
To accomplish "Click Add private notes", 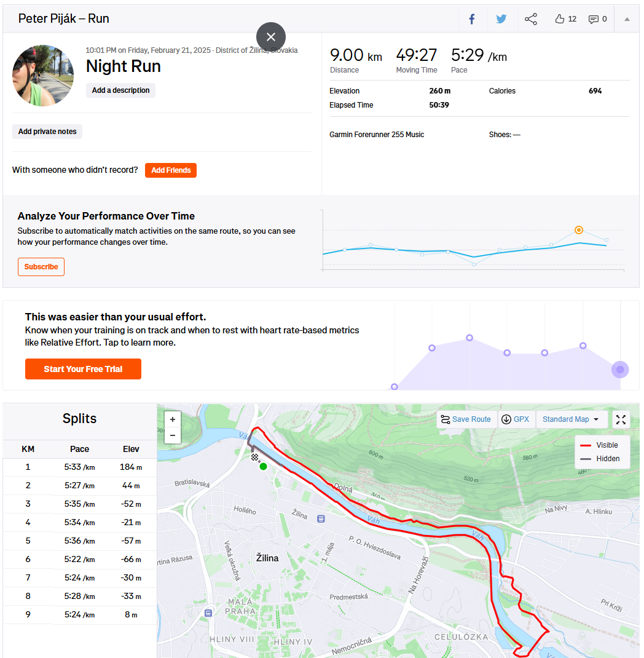I will [47, 132].
